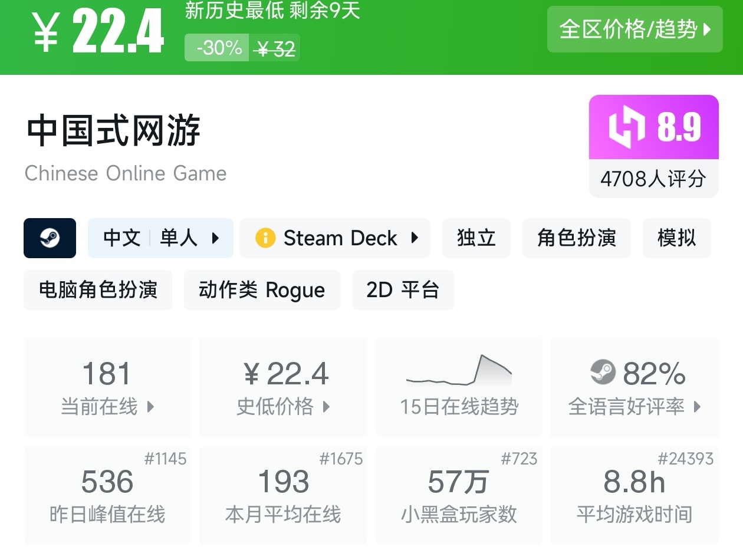Tap the Steam Deck yellow info icon

tap(265, 238)
